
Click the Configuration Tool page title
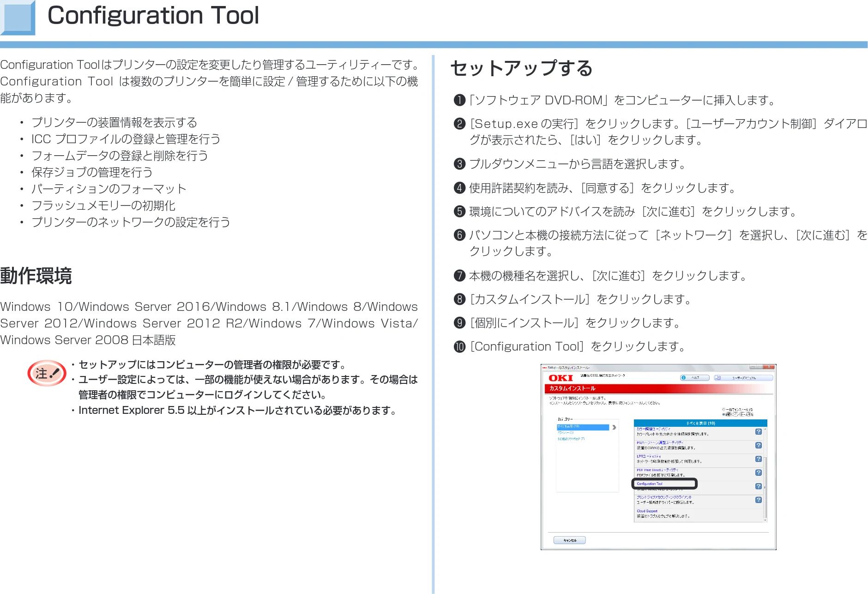(x=153, y=15)
